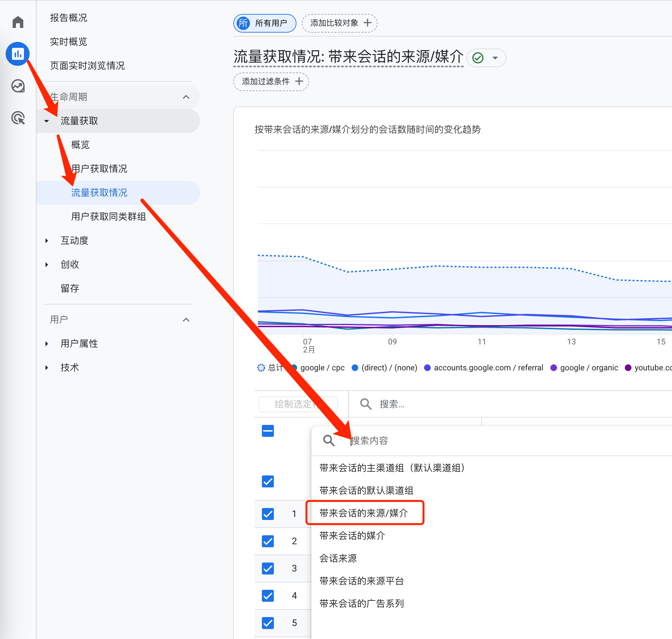Uncheck row 2 checkbox
This screenshot has height=639, width=672.
pyautogui.click(x=268, y=541)
